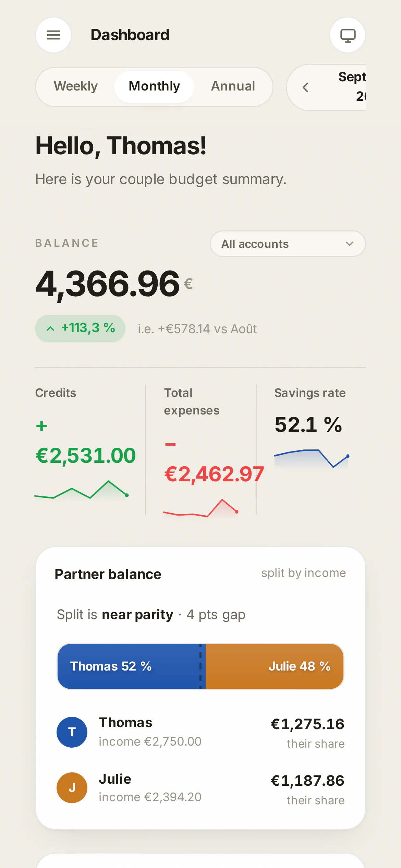Open the All accounts dropdown
401x868 pixels.
288,244
